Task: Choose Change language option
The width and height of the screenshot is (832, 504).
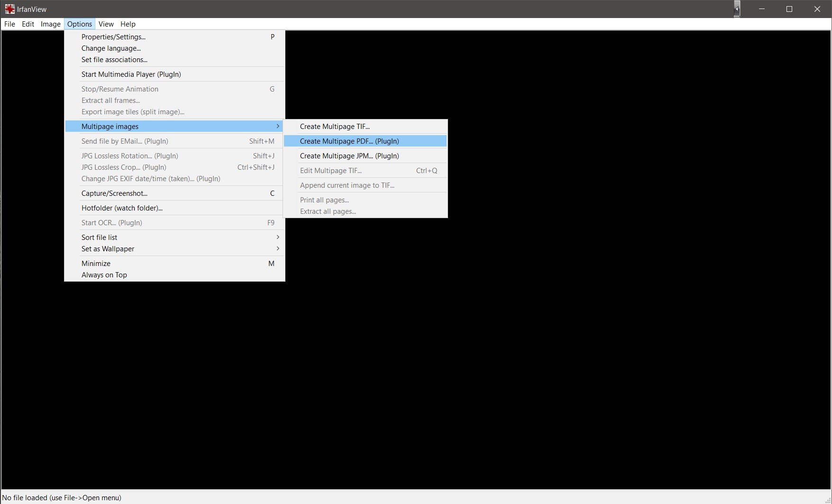Action: pos(175,48)
